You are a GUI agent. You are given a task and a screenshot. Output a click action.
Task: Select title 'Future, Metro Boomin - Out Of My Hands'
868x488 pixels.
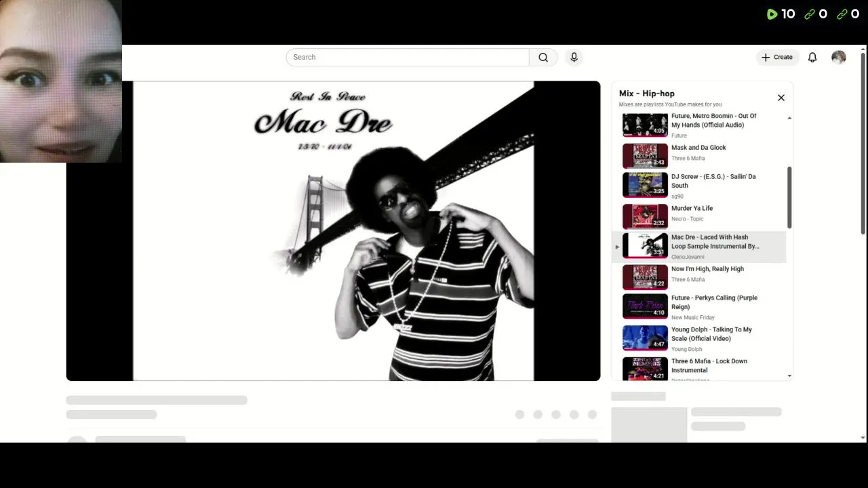tap(713, 121)
